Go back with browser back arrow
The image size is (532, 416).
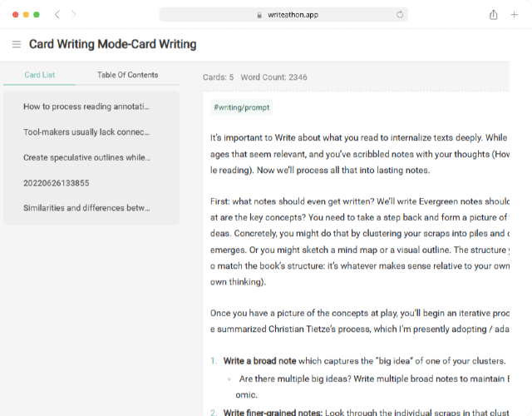tap(57, 15)
